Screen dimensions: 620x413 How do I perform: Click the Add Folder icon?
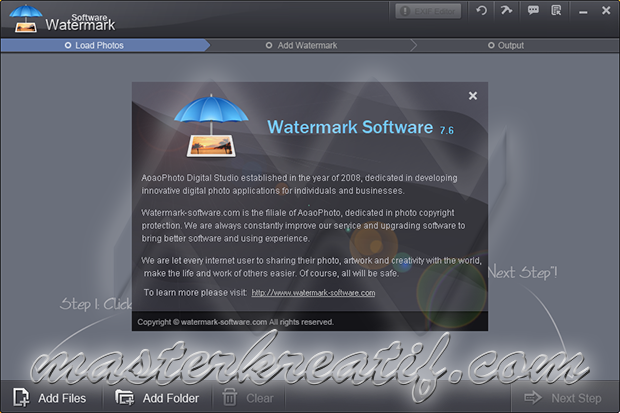pos(125,398)
